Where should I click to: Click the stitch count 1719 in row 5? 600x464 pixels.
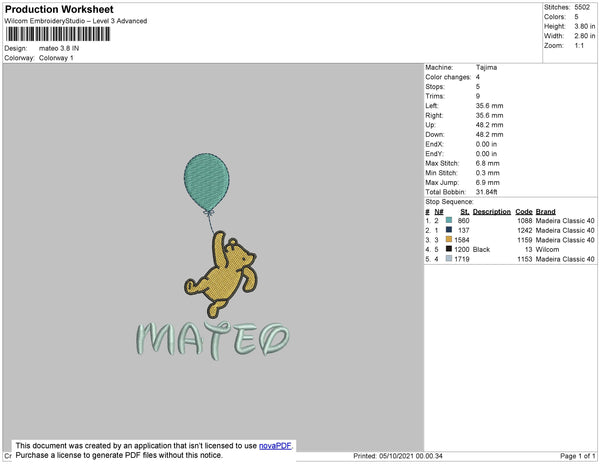click(462, 259)
